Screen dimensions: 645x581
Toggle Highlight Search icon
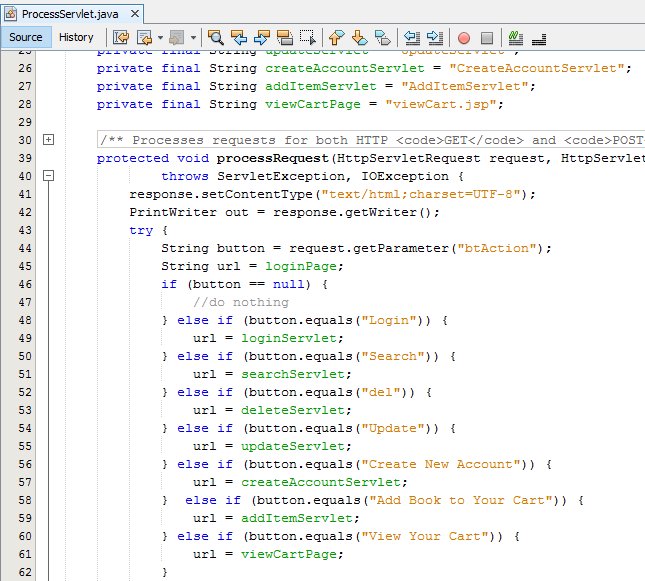(x=285, y=37)
